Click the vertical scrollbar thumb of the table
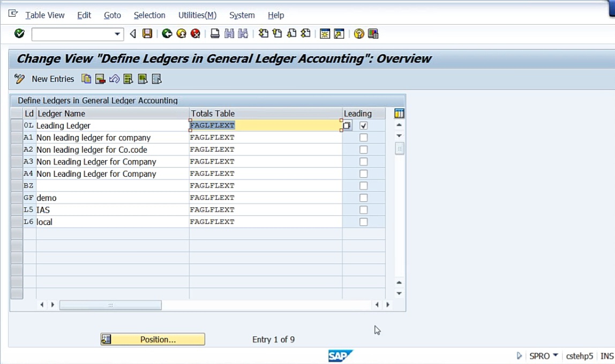Viewport: 615px width, 364px height. [399, 148]
